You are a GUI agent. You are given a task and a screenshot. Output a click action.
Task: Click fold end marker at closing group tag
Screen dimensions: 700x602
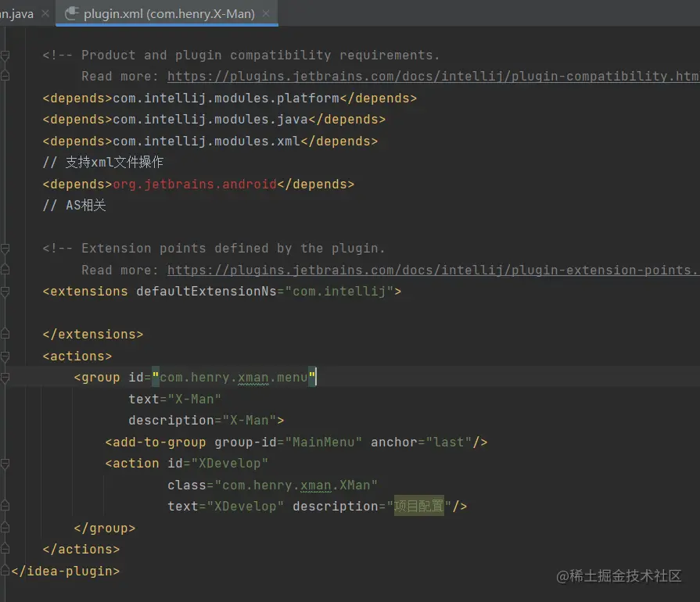[x=5, y=528]
